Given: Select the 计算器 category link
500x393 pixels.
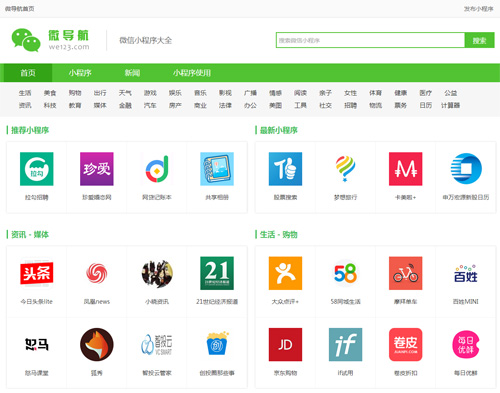Looking at the screenshot, I should click(451, 105).
